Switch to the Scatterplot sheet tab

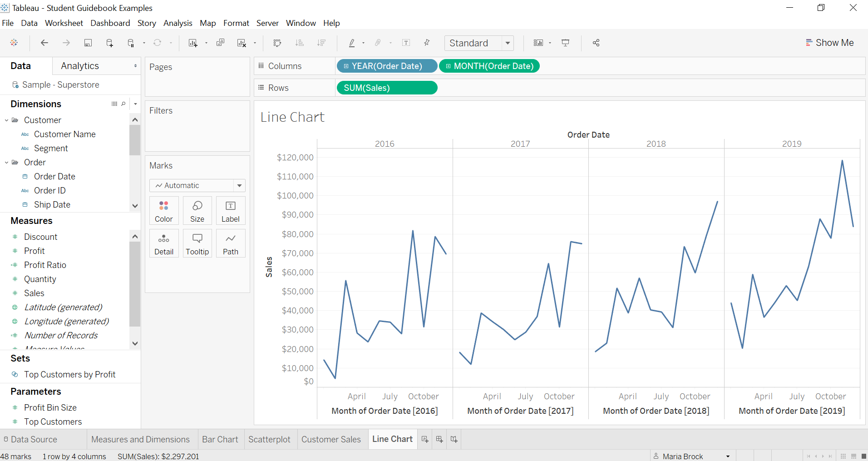pos(269,439)
